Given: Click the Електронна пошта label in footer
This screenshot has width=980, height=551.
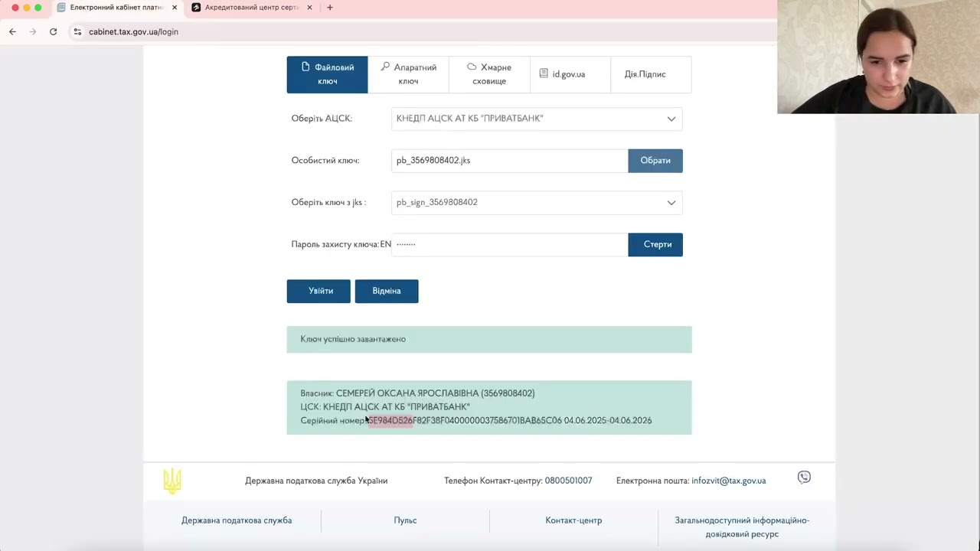Looking at the screenshot, I should click(653, 481).
